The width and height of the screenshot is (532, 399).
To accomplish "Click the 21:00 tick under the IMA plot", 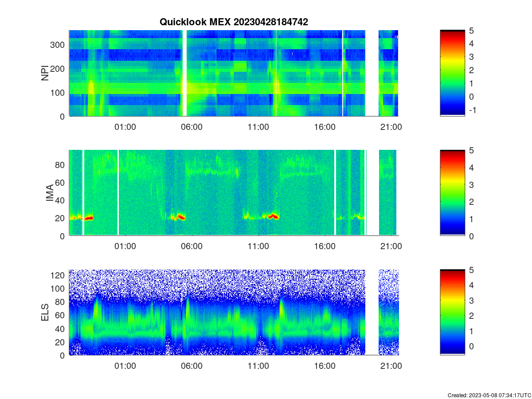I will click(391, 246).
